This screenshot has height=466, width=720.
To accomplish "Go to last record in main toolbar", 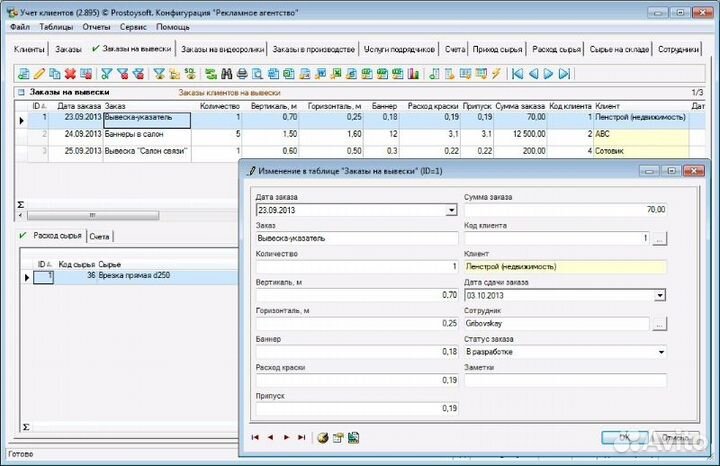I will [565, 74].
